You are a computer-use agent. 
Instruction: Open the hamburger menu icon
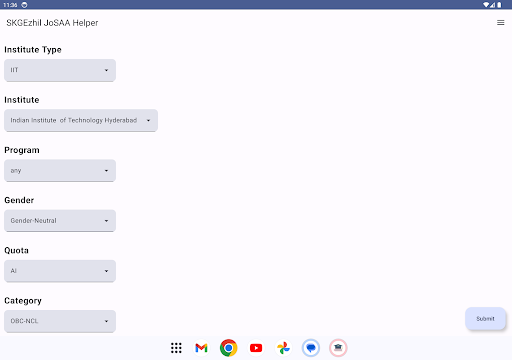pos(500,23)
